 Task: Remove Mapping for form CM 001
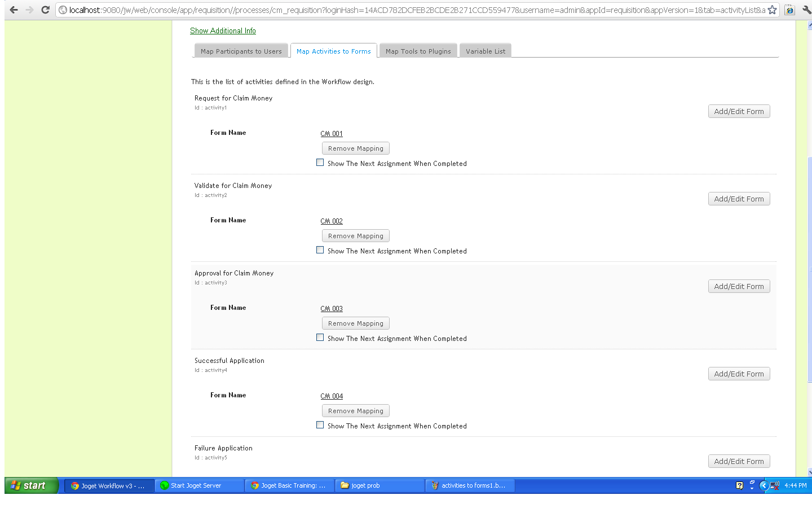(356, 148)
